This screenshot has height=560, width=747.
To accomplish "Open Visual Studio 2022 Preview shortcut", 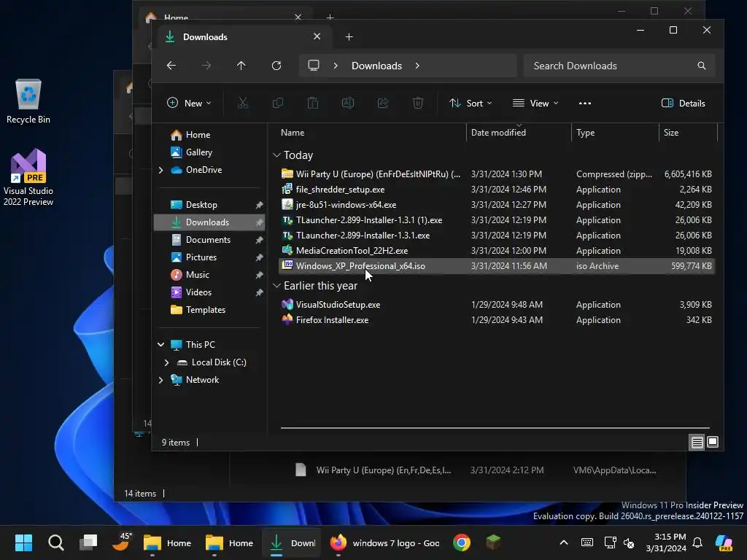I will click(28, 177).
